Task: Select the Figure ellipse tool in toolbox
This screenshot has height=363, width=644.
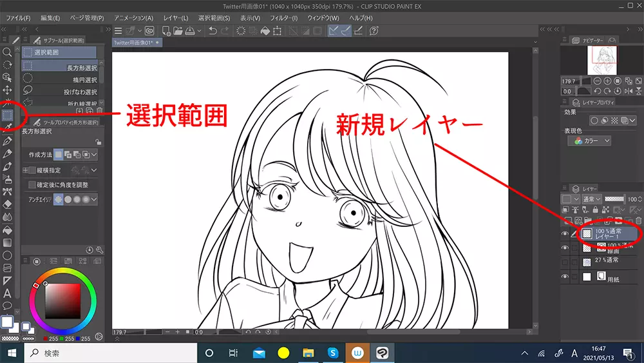Action: 7,255
